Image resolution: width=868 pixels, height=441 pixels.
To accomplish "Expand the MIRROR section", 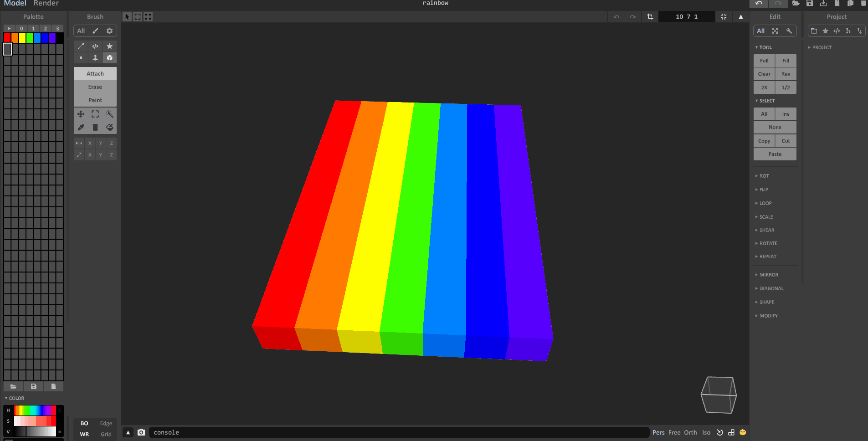I will click(767, 275).
